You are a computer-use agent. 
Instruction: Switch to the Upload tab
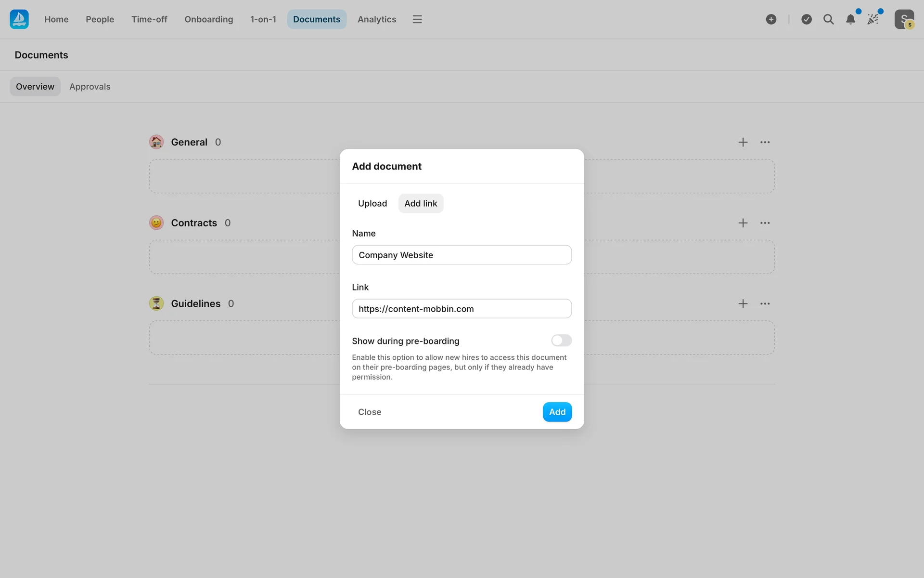pos(372,203)
